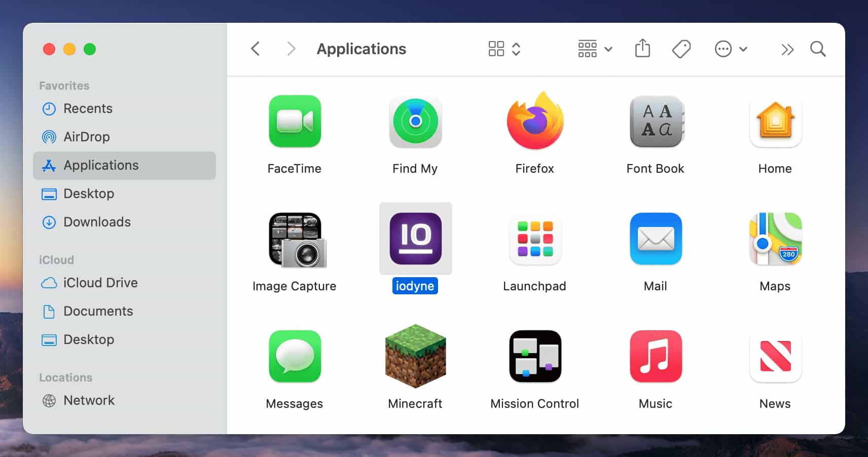Screen dimensions: 868x457
Task: Click the Firefox app icon
Action: pos(535,122)
